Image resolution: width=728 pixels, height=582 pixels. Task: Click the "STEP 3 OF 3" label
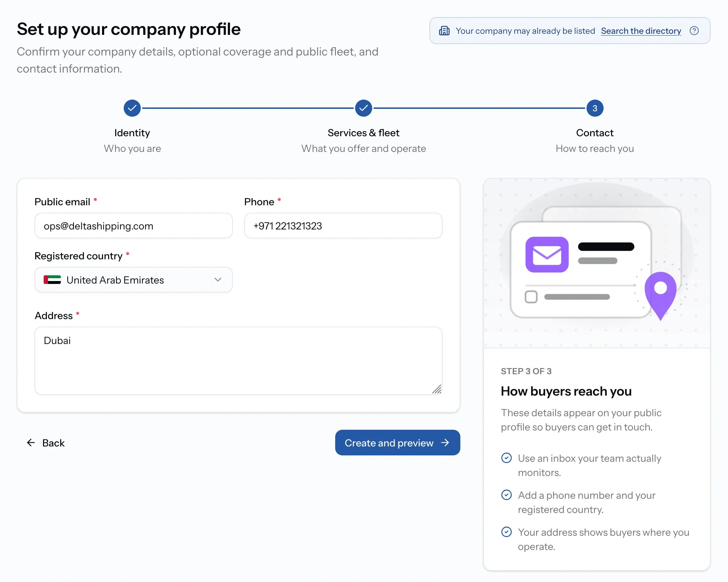526,371
